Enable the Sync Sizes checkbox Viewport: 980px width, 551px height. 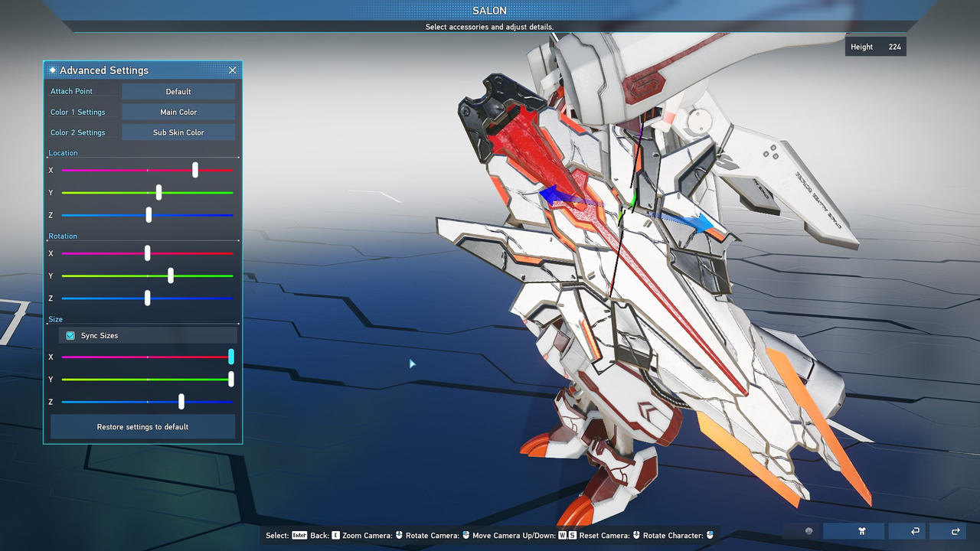click(x=70, y=335)
